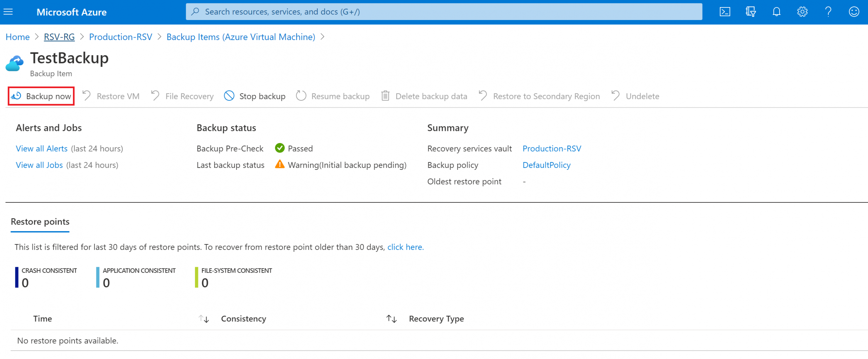
Task: Click the Crash Consistent dark blue bar
Action: (x=17, y=277)
